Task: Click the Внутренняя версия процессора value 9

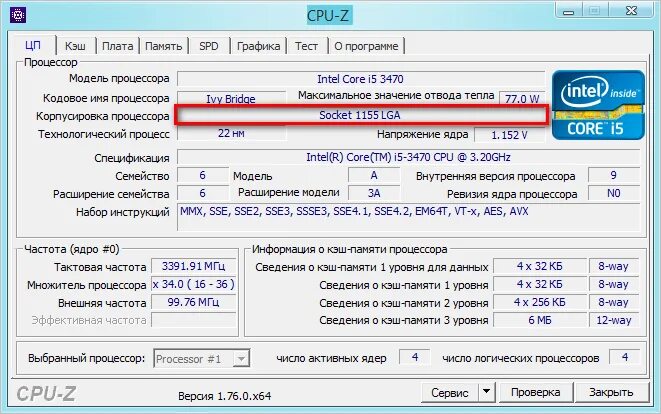Action: (x=614, y=175)
